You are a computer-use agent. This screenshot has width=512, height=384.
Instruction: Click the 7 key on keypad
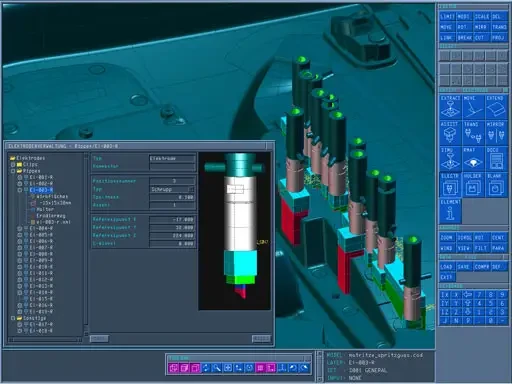coord(479,295)
